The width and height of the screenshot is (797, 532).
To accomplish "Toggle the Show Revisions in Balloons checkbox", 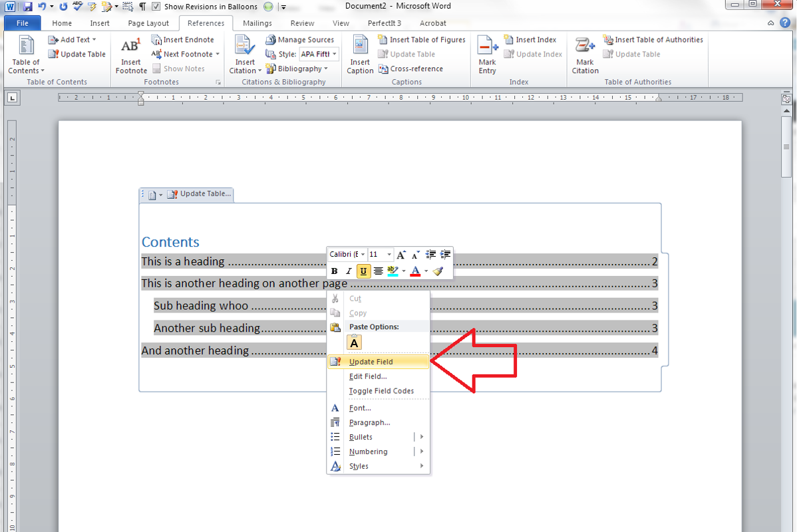I will pyautogui.click(x=156, y=7).
